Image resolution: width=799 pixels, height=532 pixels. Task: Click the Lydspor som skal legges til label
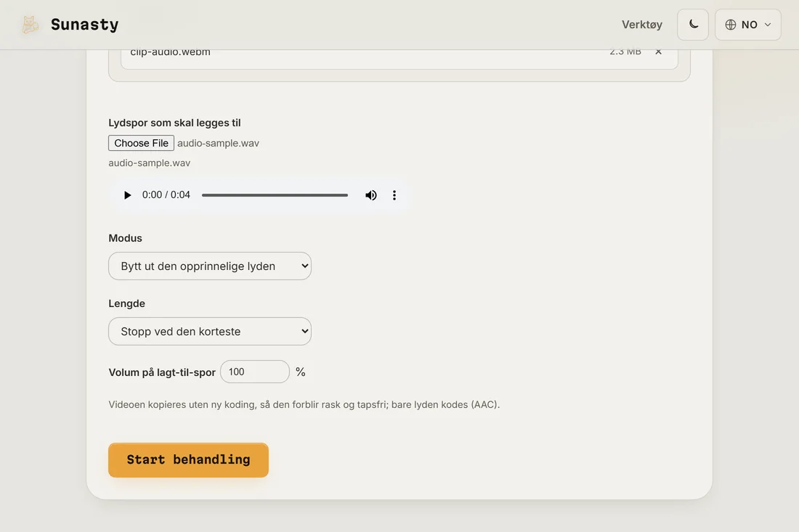pyautogui.click(x=174, y=123)
